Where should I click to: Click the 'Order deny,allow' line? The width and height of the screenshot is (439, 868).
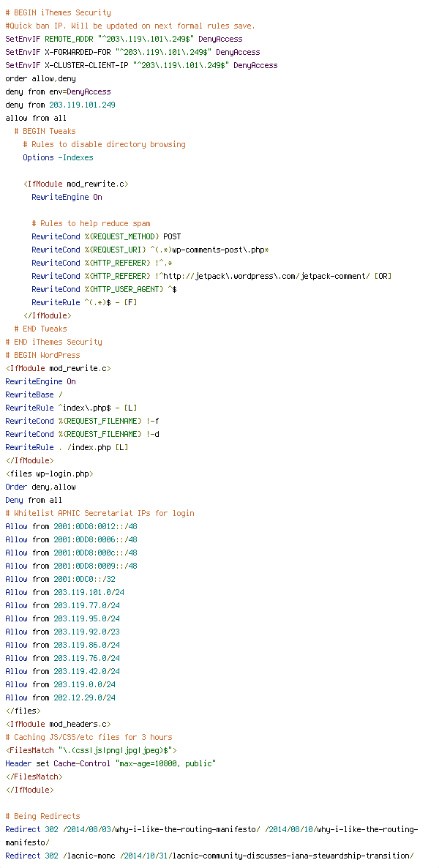coord(40,487)
